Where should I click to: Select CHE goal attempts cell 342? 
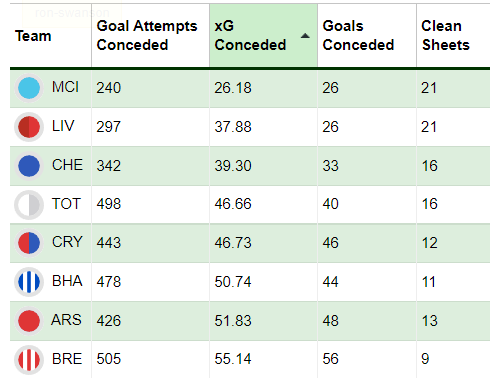(x=109, y=166)
